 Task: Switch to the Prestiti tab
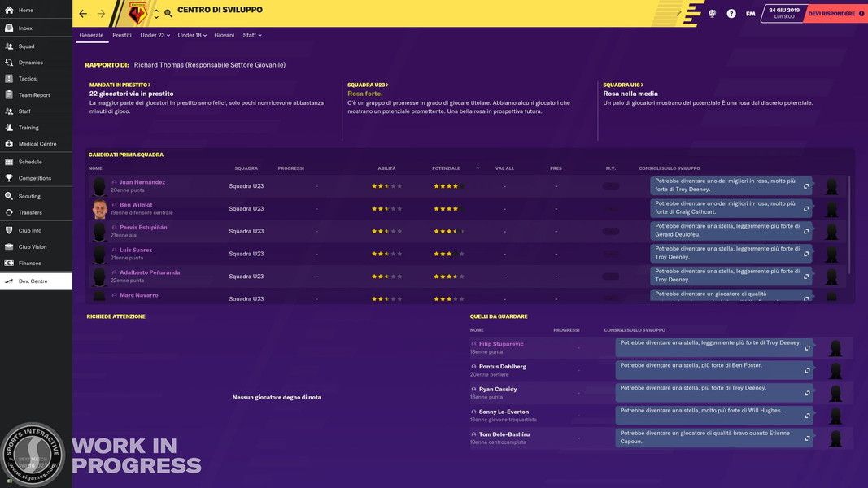pos(122,35)
